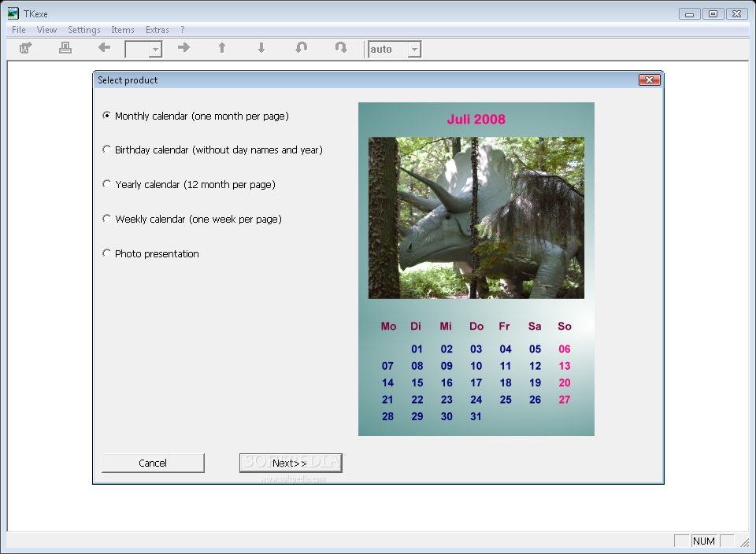Close the Select product dialog
Screen dimensions: 756x554
click(649, 80)
